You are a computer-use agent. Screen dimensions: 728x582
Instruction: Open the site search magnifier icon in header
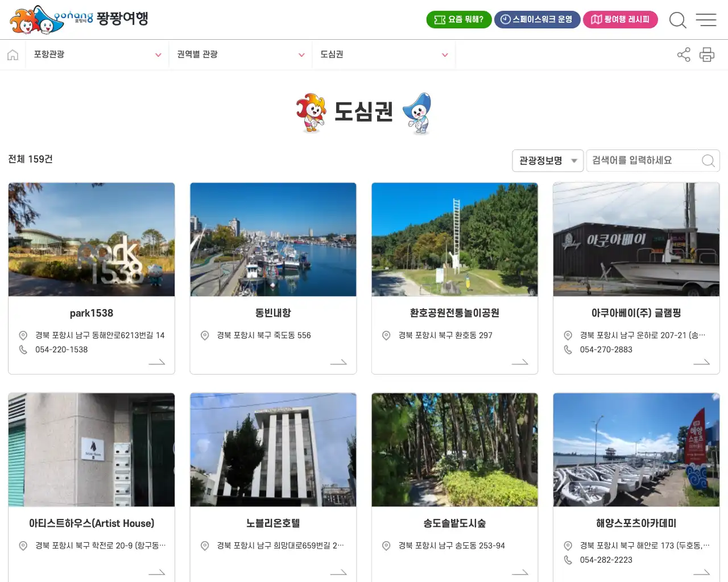point(678,20)
